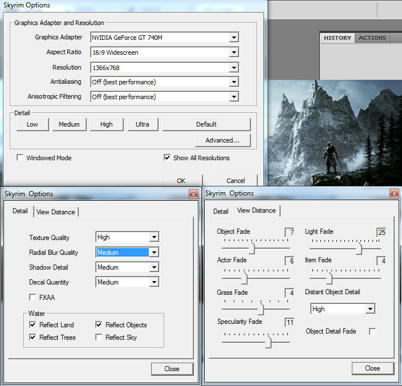The height and width of the screenshot is (386, 402).
Task: Choose the High detail preset
Action: point(106,125)
